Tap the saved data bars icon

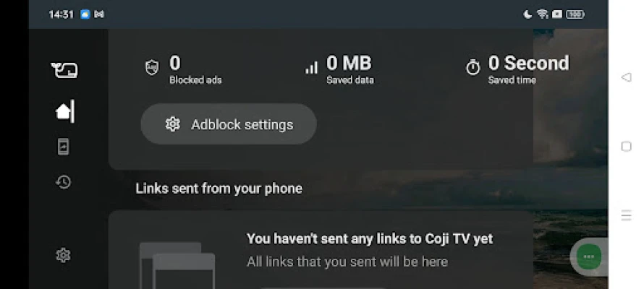[x=312, y=68]
